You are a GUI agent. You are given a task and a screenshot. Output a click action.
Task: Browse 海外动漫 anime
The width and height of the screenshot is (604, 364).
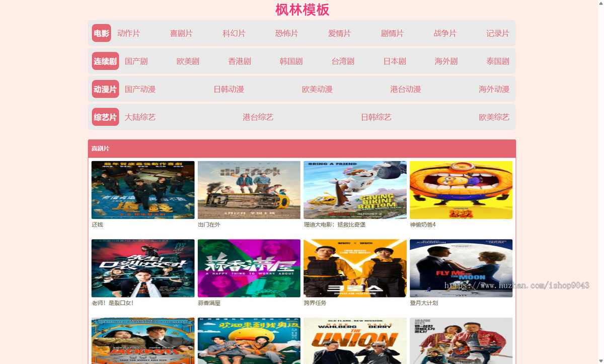tap(494, 89)
